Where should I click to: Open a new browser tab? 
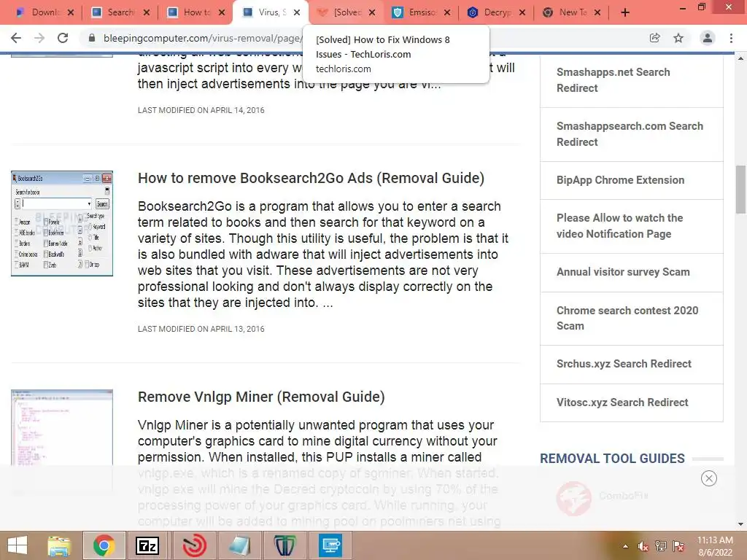tap(625, 12)
